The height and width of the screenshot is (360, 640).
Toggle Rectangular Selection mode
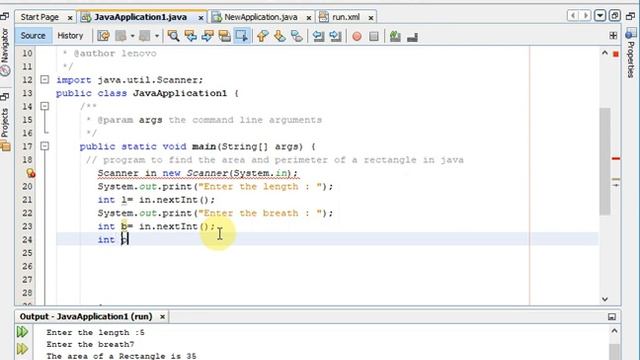[242, 36]
